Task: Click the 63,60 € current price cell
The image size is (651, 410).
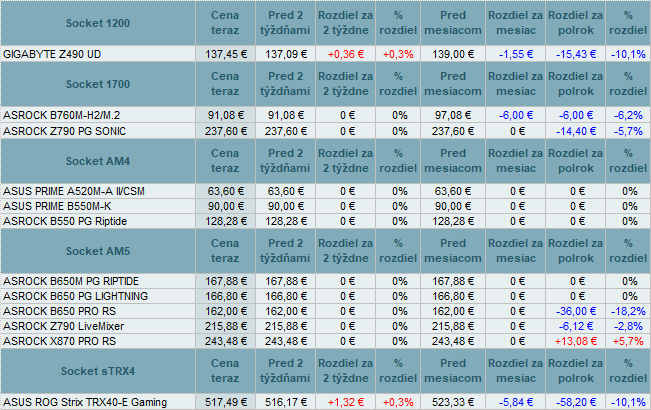Action: [x=225, y=191]
